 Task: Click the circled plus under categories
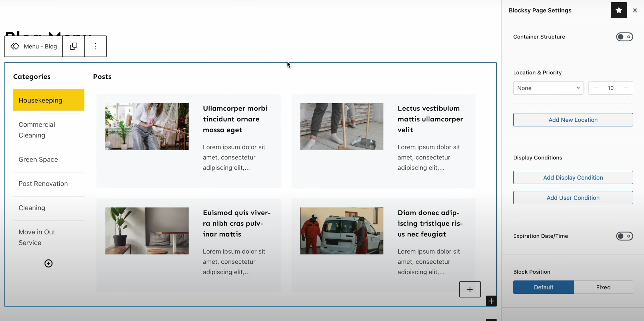pos(48,263)
